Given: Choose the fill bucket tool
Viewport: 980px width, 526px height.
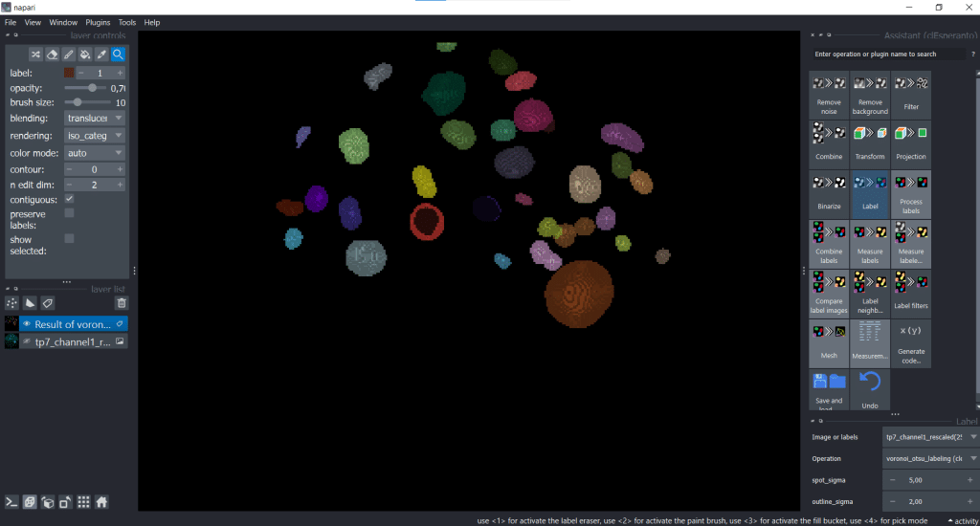Looking at the screenshot, I should point(84,55).
